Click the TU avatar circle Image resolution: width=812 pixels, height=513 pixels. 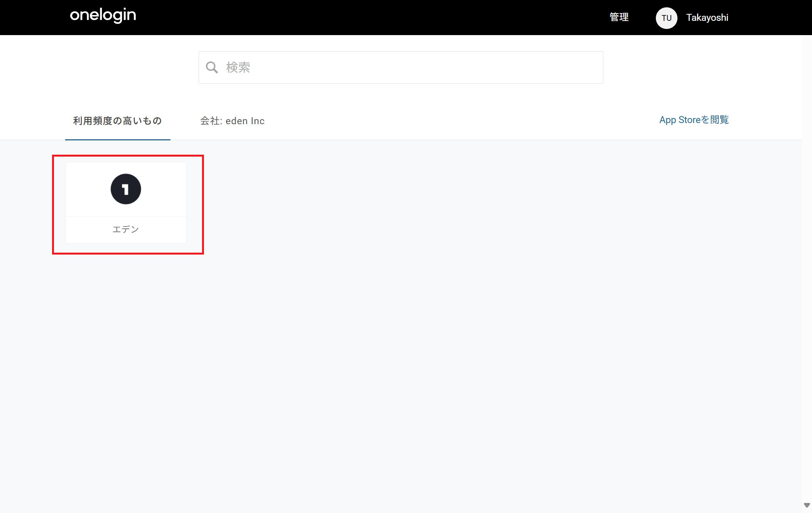(666, 18)
